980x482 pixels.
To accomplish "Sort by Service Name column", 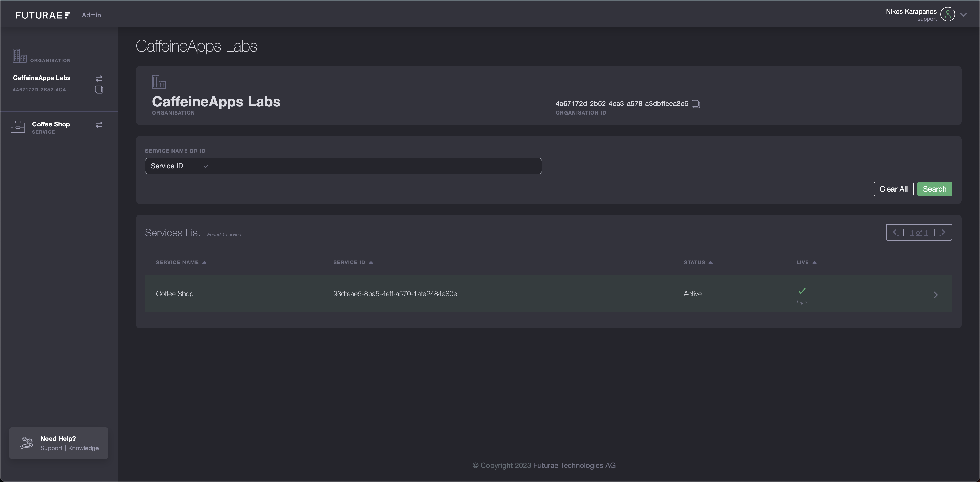I will click(181, 262).
